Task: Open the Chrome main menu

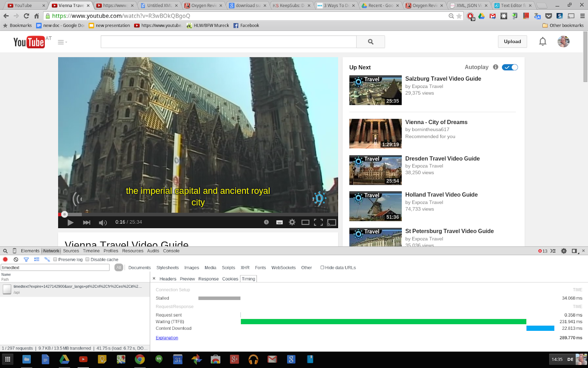Action: coord(582,16)
